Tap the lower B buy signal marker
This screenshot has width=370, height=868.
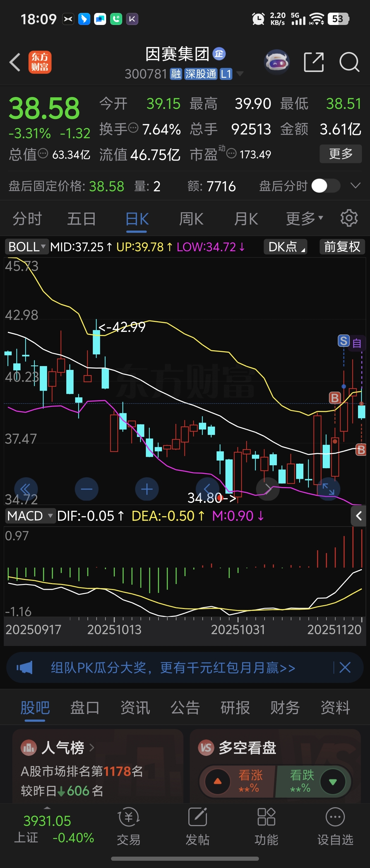click(x=361, y=449)
